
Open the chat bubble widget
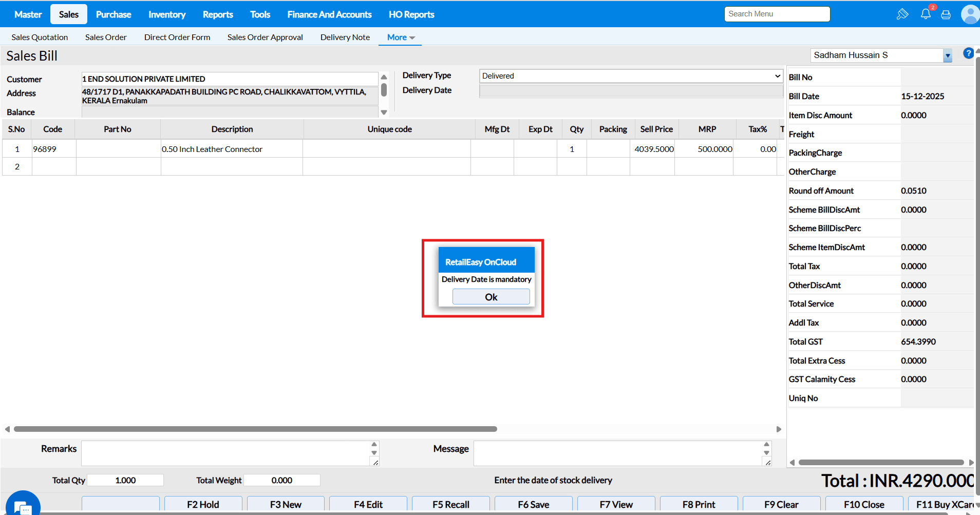[x=23, y=505]
